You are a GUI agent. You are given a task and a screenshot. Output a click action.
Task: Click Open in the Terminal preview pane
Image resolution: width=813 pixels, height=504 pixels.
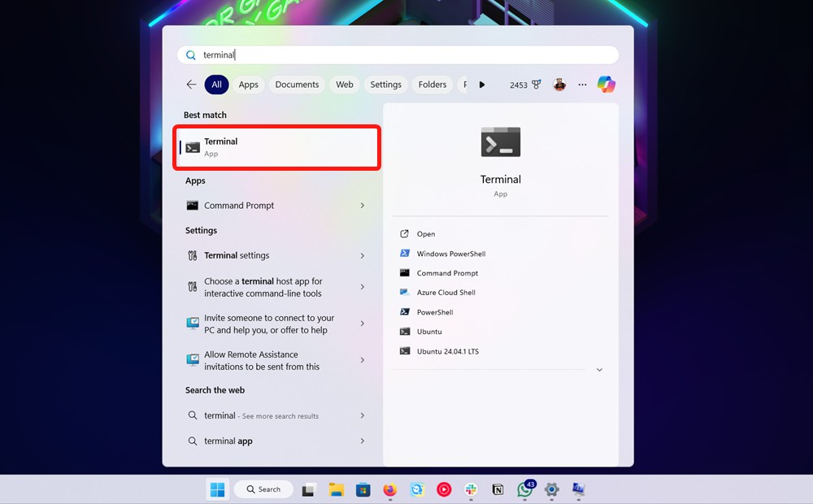(x=417, y=234)
